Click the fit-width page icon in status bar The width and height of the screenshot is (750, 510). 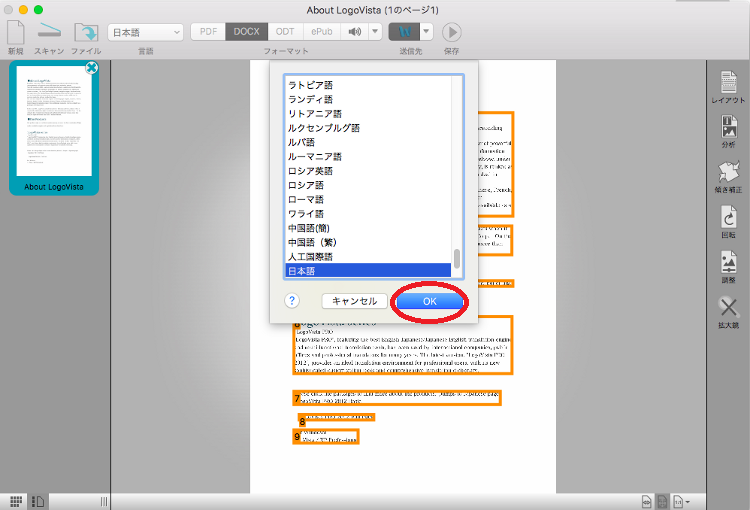click(646, 502)
